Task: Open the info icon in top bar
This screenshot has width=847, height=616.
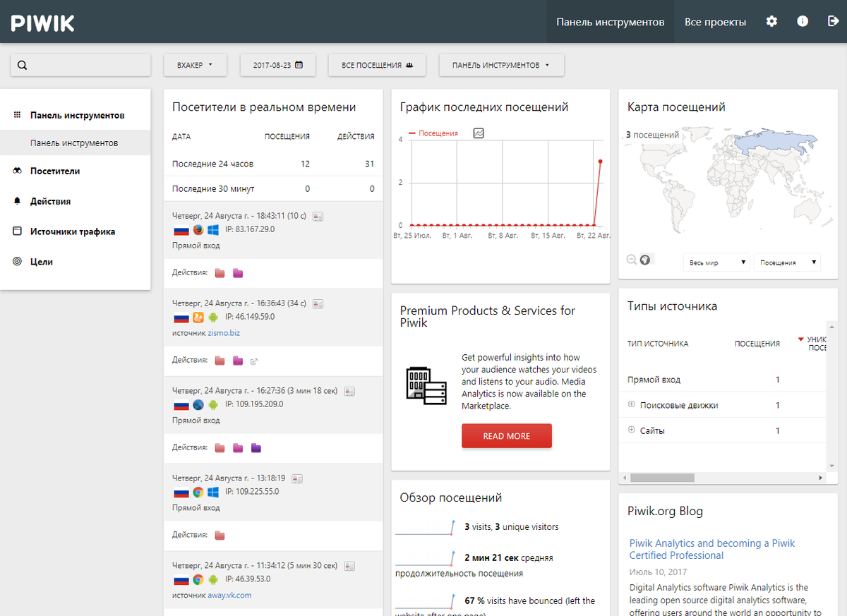Action: coord(803,22)
